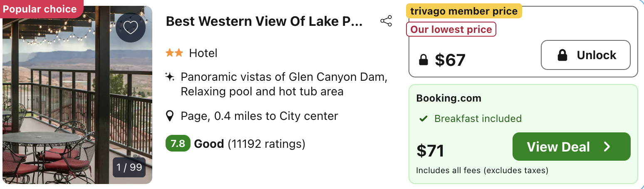Click the location pin icon near Page

[x=169, y=116]
